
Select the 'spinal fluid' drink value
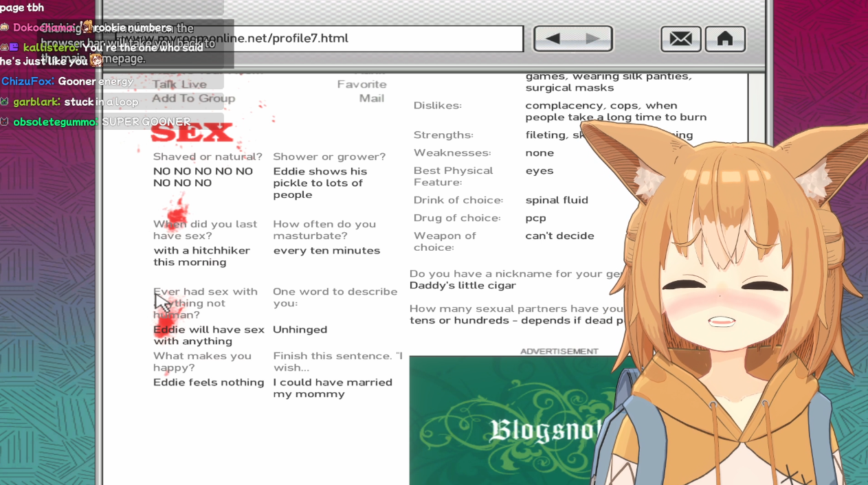(x=557, y=200)
